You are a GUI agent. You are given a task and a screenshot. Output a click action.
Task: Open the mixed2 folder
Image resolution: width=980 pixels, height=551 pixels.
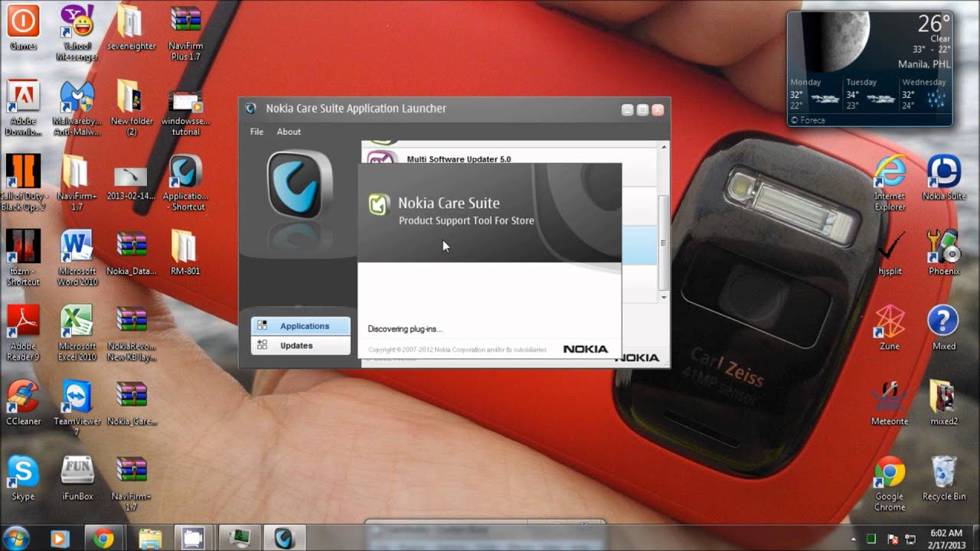click(944, 403)
